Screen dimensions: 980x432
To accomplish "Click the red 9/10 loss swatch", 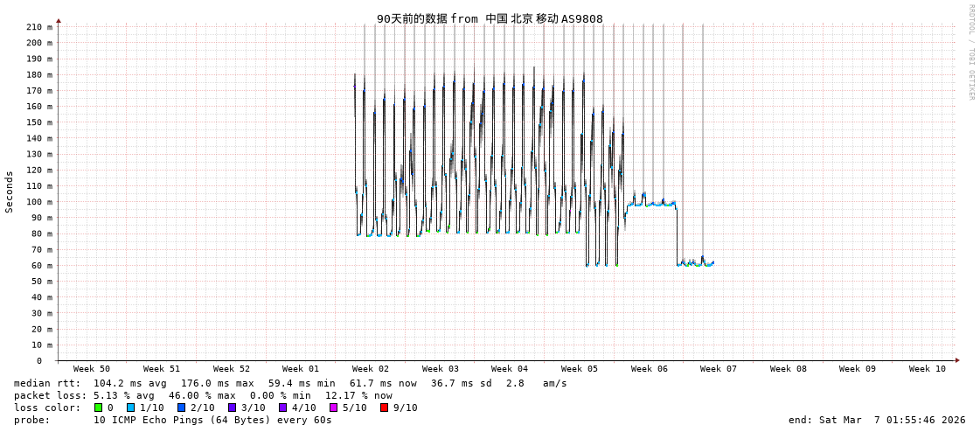I will 384,408.
